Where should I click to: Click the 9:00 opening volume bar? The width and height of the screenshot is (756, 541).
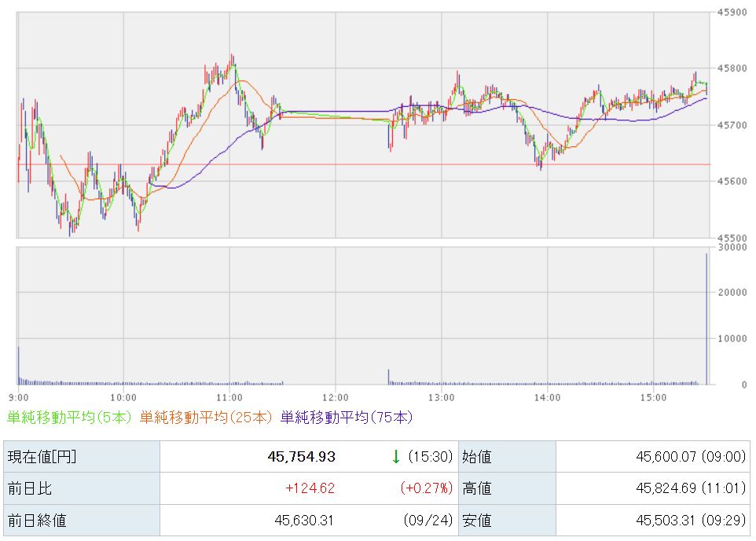tap(19, 366)
